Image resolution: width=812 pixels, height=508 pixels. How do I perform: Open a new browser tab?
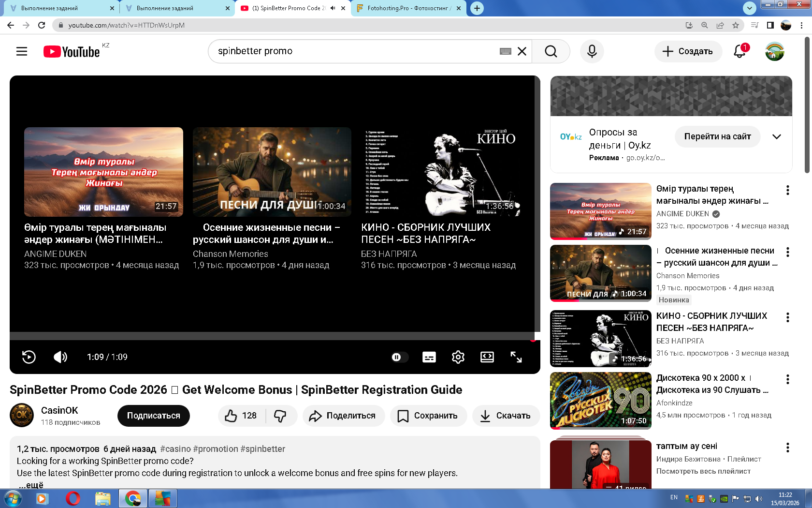(477, 8)
